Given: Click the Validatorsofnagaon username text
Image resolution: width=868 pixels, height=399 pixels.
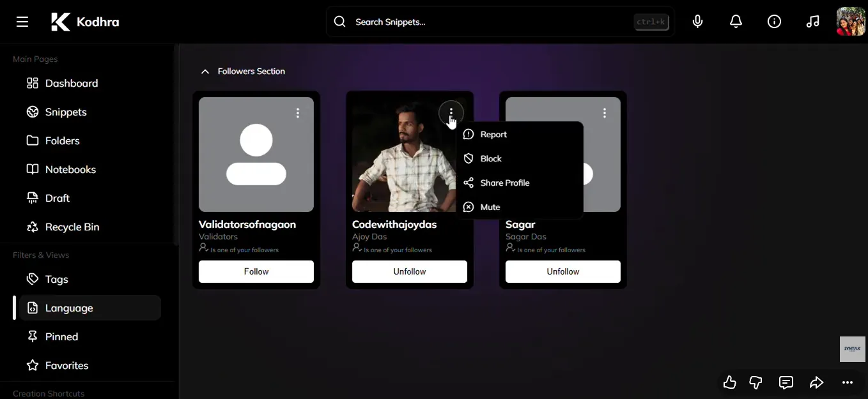Looking at the screenshot, I should click(x=247, y=225).
